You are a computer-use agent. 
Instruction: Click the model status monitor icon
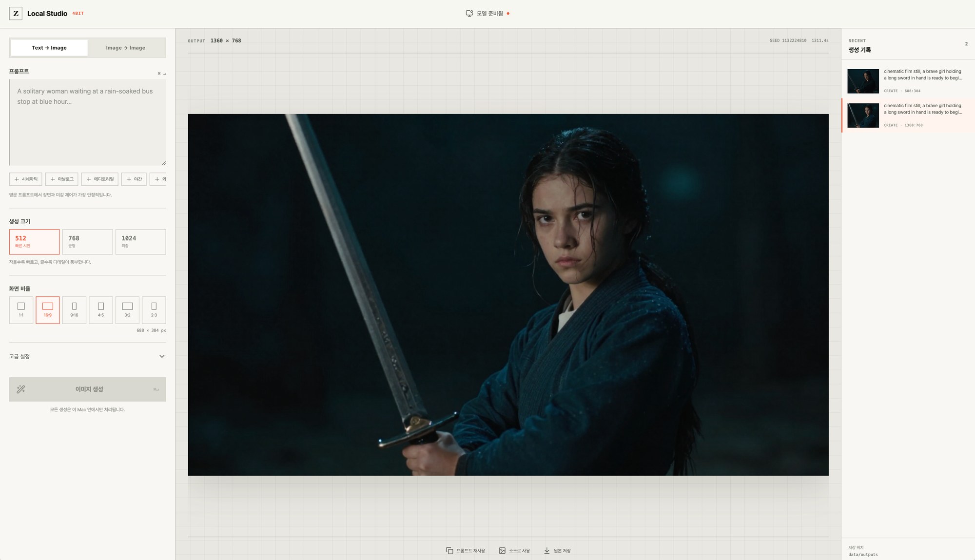pyautogui.click(x=469, y=13)
